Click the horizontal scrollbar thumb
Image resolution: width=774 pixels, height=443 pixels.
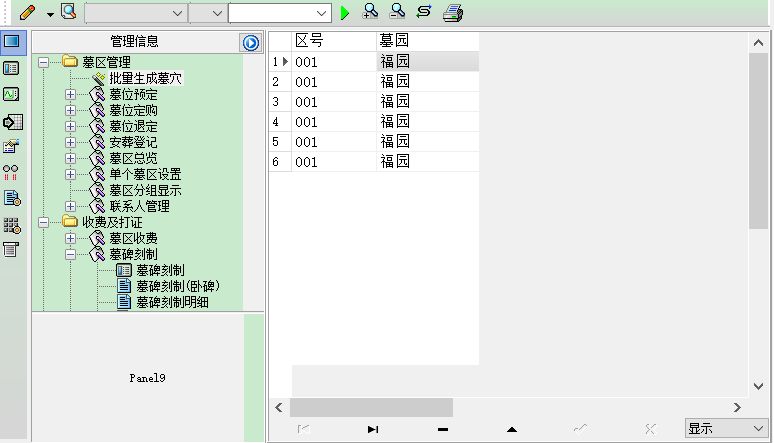pyautogui.click(x=371, y=407)
